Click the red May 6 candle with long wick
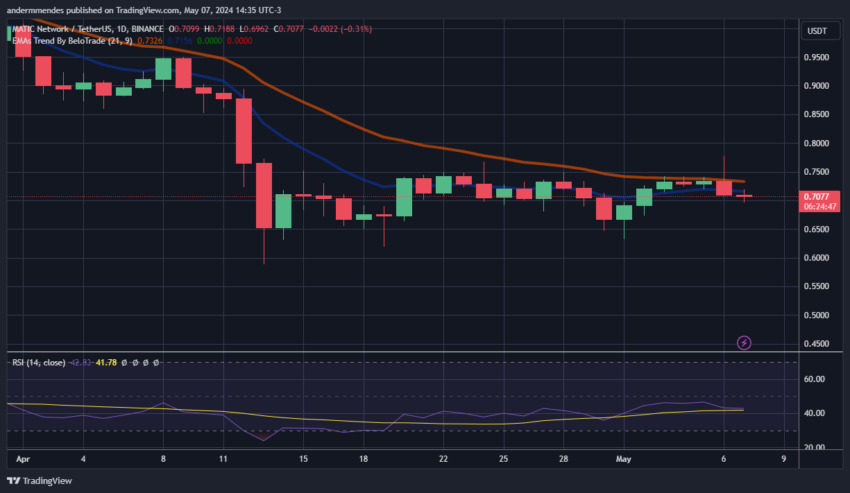The image size is (850, 493). [724, 188]
